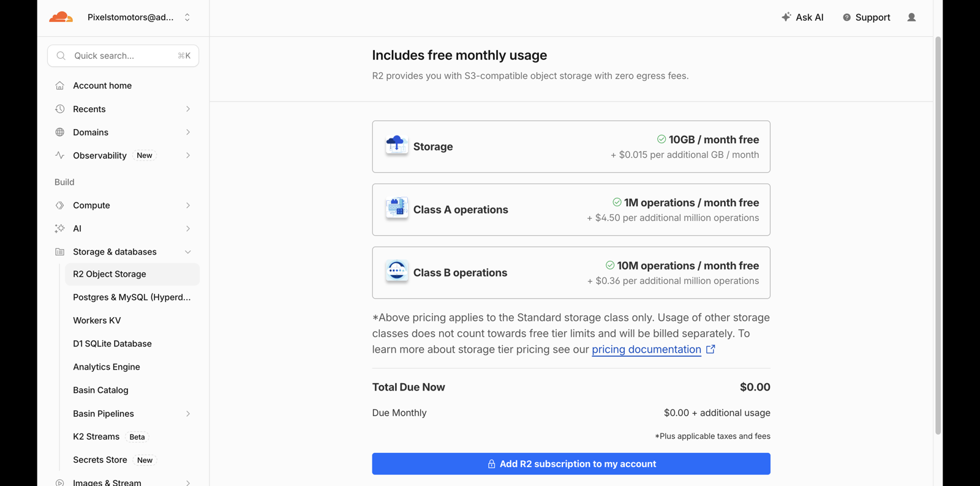The image size is (980, 486).
Task: Expand the Compute section chevron
Action: click(188, 205)
